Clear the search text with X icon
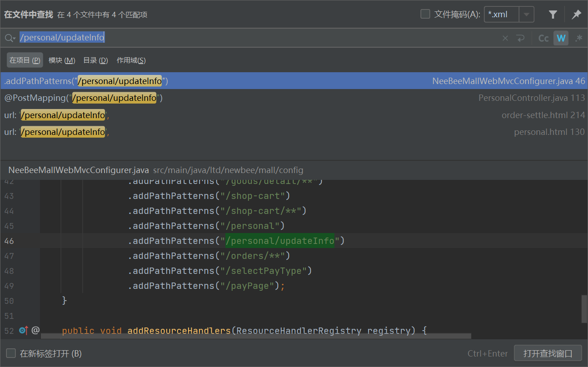 [505, 38]
